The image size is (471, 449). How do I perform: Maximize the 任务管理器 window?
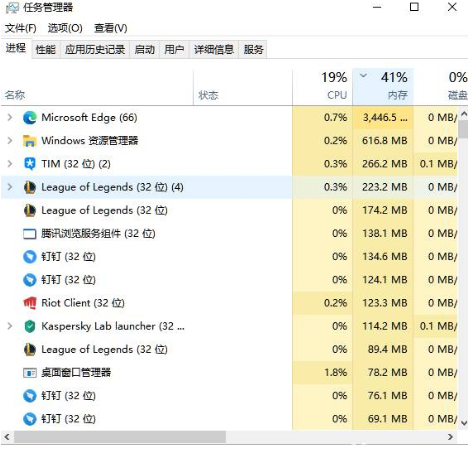[x=414, y=7]
